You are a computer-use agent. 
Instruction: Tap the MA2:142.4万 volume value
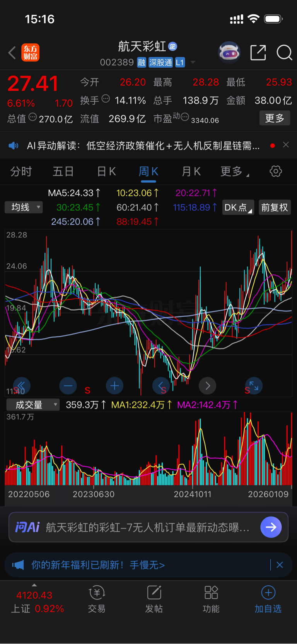pyautogui.click(x=207, y=405)
